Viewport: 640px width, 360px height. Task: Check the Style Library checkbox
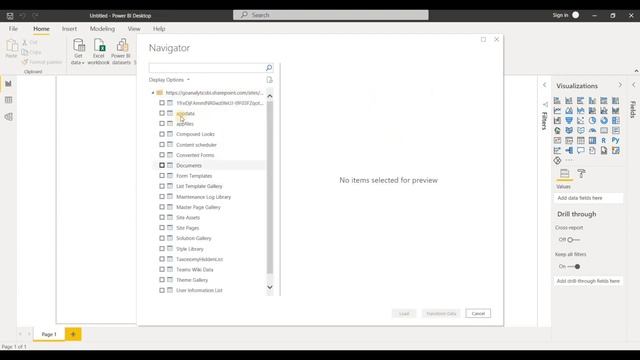tap(162, 249)
